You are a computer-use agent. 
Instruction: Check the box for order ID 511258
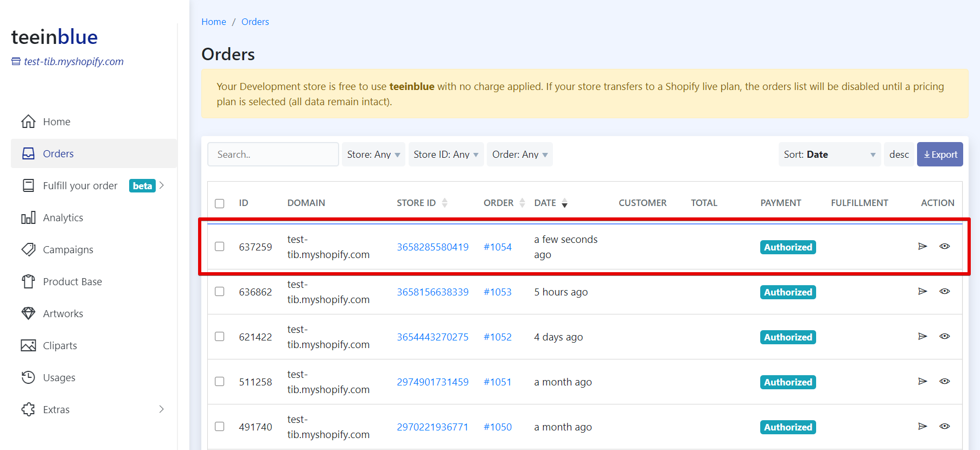click(x=219, y=381)
